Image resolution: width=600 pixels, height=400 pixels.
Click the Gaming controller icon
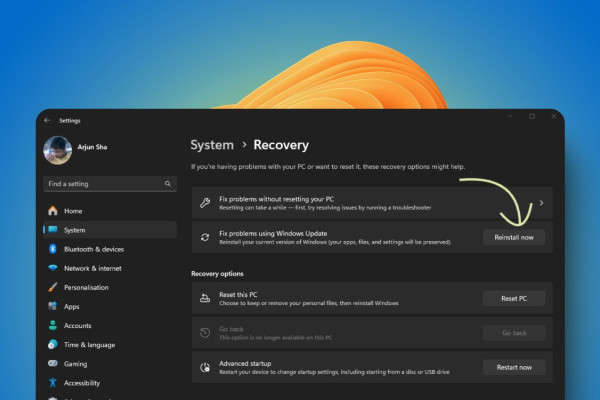[x=53, y=363]
